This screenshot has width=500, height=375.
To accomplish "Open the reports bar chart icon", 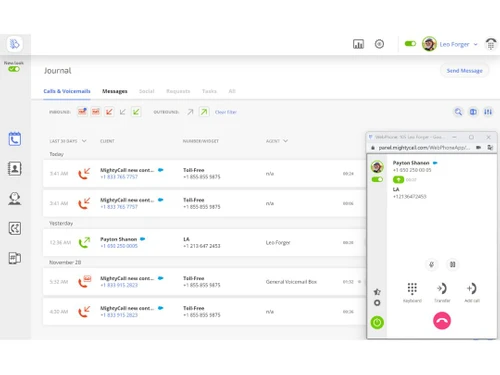I will (x=358, y=44).
